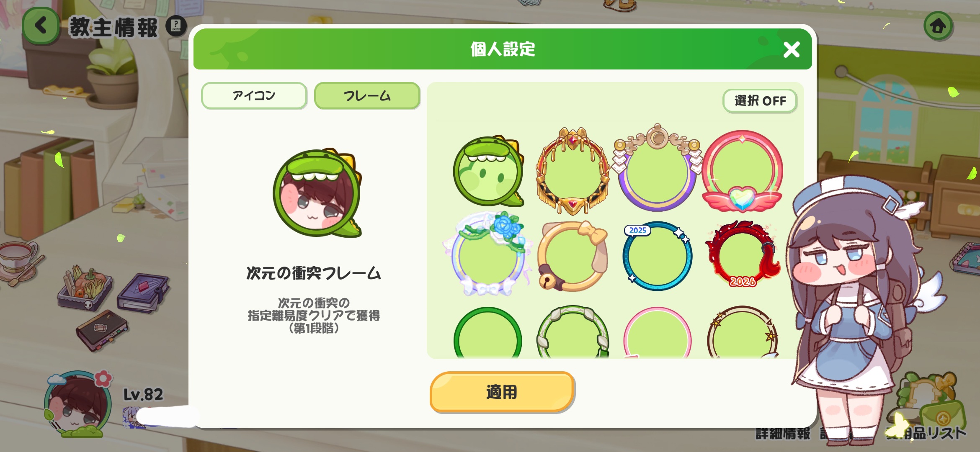980x452 pixels.
Task: Select the purple frame with gold ornaments
Action: click(x=657, y=168)
